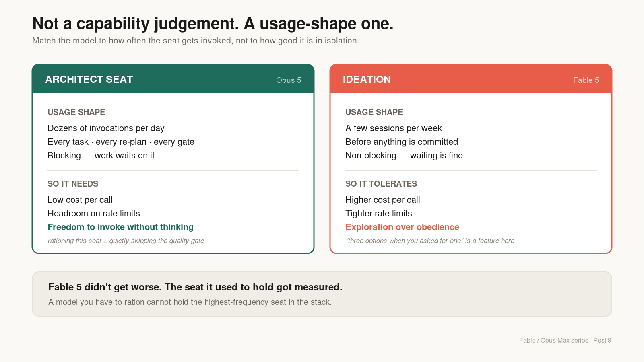Screen dimensions: 644x362
Task: Click "Tighter rate limits"
Action: point(379,214)
